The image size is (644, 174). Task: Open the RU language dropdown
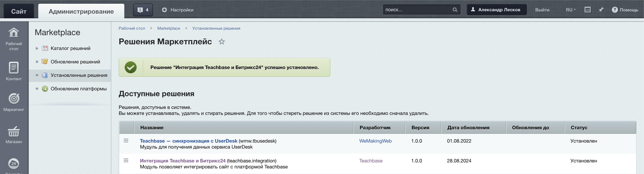pos(571,10)
